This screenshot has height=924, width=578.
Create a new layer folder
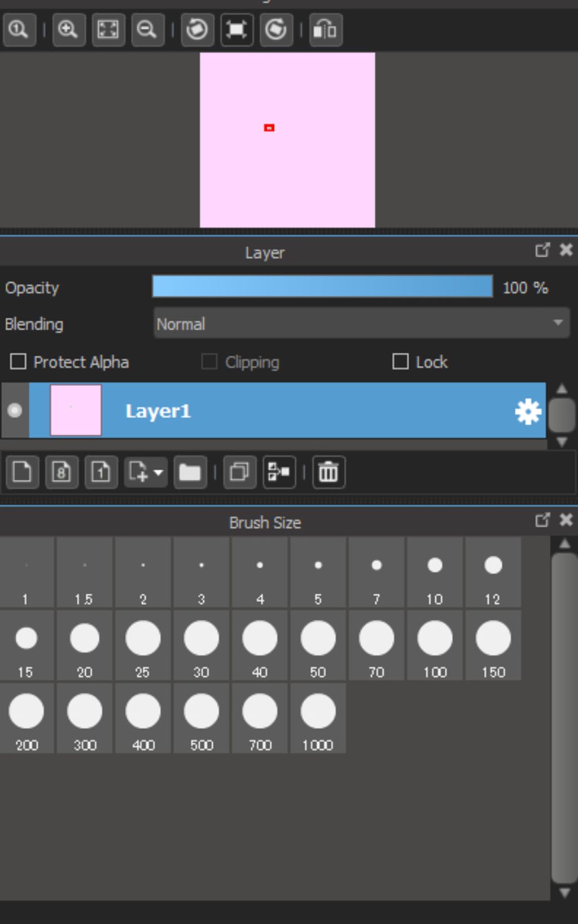190,472
